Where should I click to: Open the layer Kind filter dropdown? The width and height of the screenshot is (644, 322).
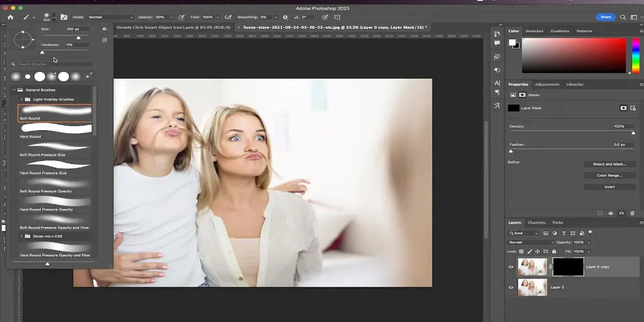point(523,233)
